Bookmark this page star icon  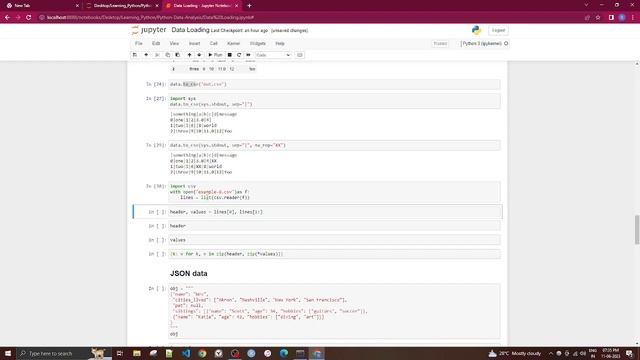point(598,18)
